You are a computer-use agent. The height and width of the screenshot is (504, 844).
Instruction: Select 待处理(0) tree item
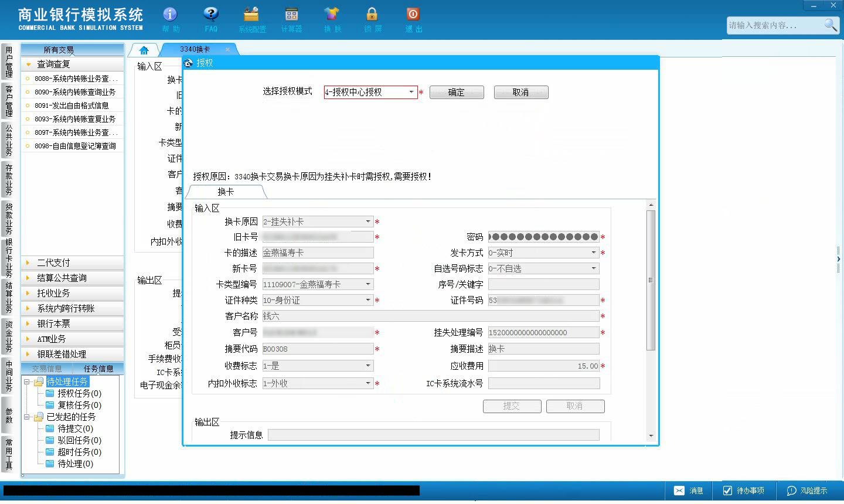[x=75, y=464]
